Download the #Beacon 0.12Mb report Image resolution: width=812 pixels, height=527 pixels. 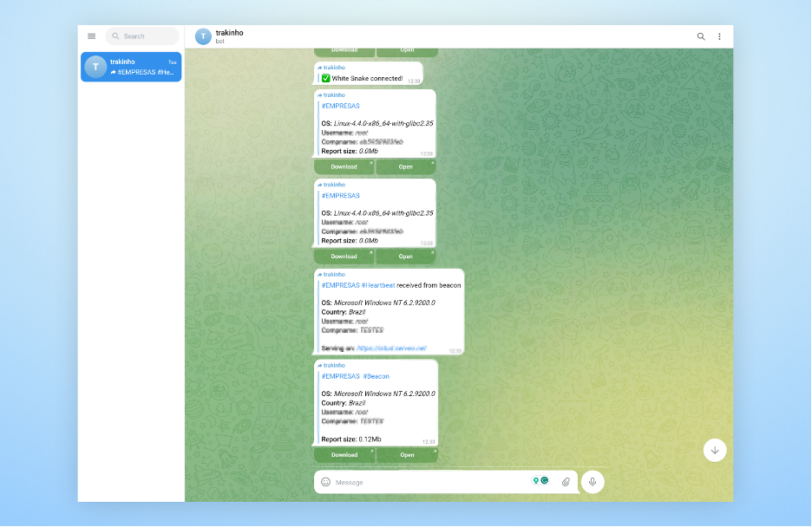click(344, 455)
